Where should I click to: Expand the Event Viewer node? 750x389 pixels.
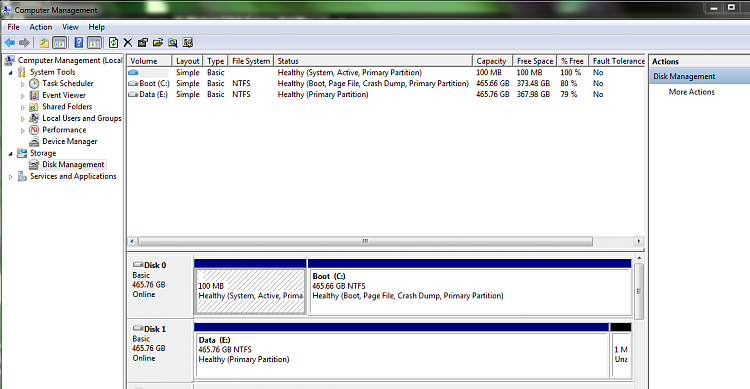[22, 96]
